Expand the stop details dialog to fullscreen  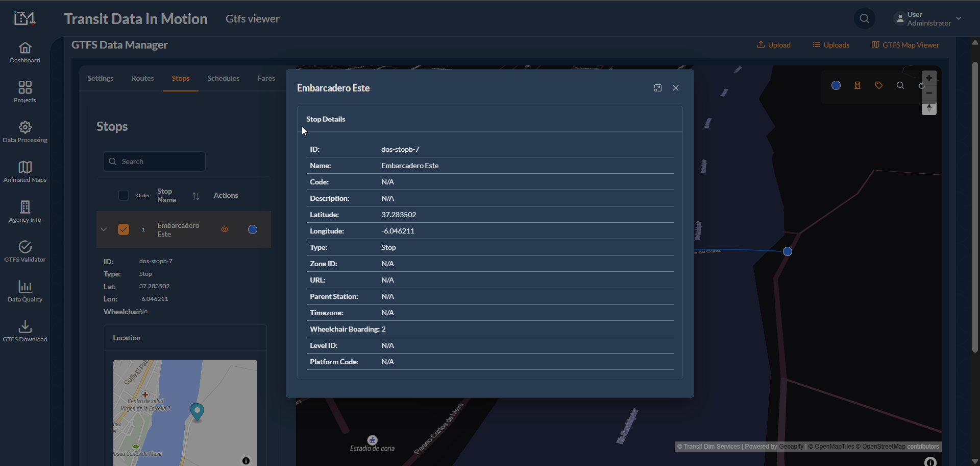click(x=658, y=88)
